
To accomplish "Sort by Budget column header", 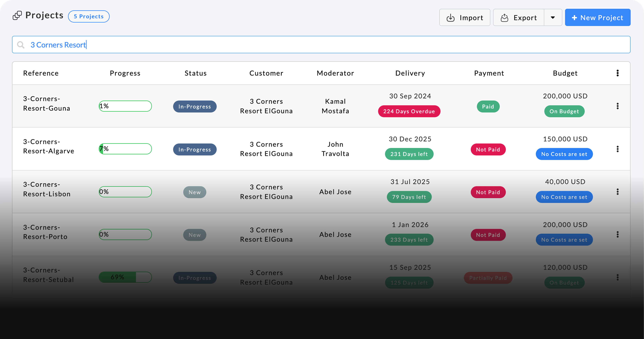I will click(565, 73).
